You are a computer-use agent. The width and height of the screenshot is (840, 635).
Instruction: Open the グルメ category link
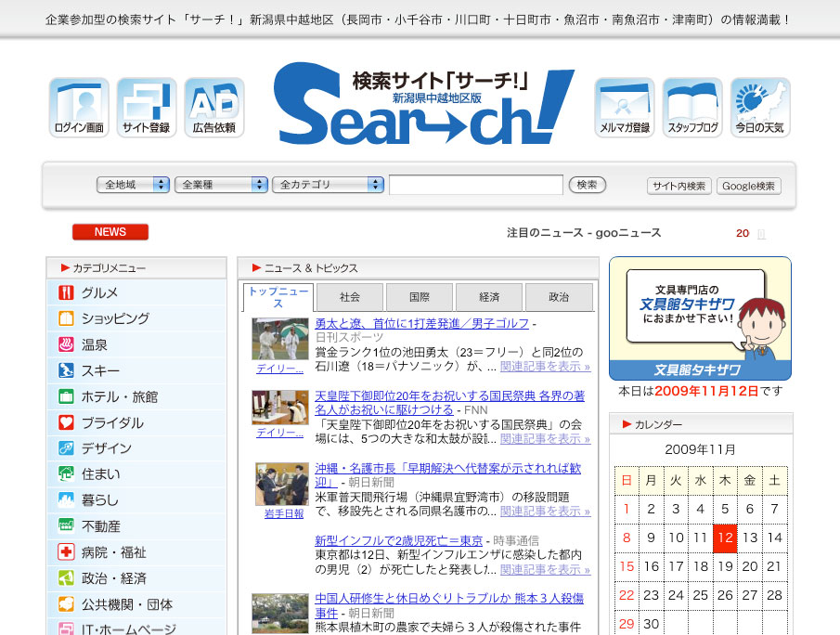tap(99, 292)
